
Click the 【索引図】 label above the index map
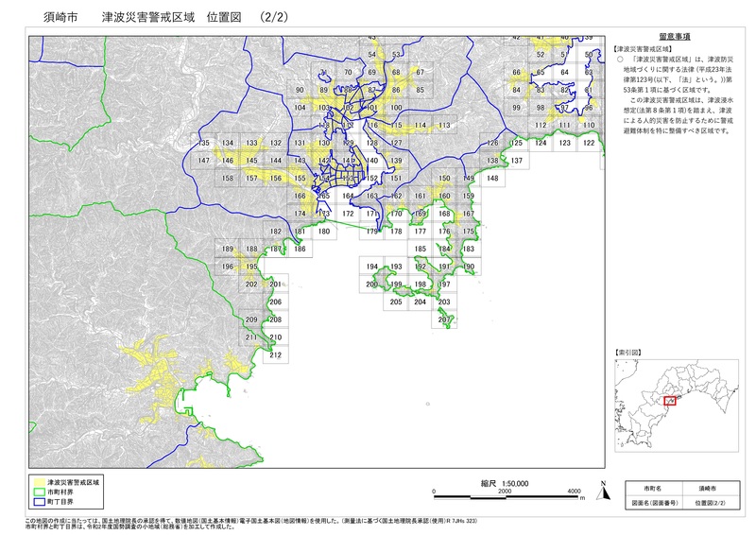click(628, 351)
